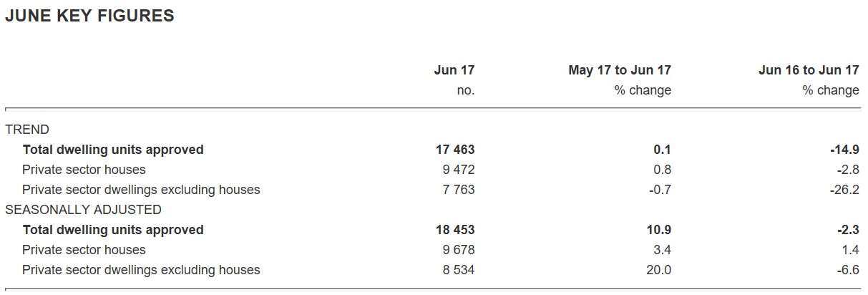The width and height of the screenshot is (868, 295).
Task: Click the TREND section label
Action: click(27, 130)
